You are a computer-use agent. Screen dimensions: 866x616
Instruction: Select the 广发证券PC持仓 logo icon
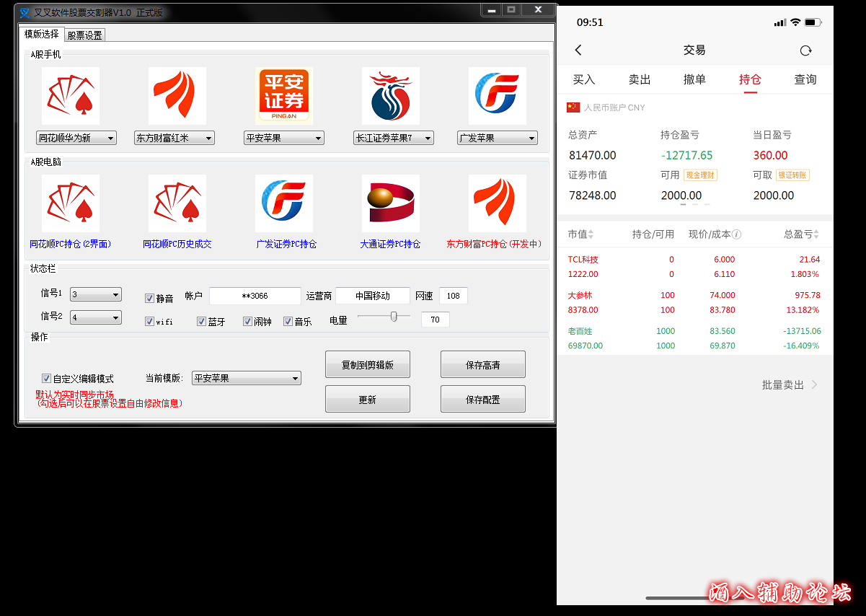point(284,203)
